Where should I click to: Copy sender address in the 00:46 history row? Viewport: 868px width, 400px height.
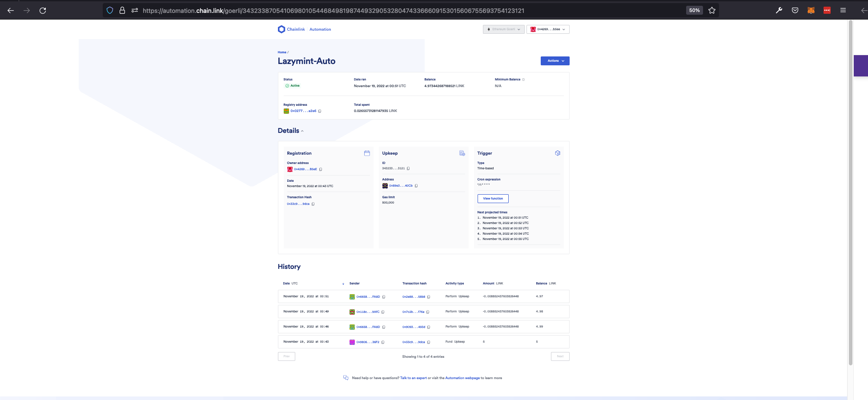coord(384,327)
